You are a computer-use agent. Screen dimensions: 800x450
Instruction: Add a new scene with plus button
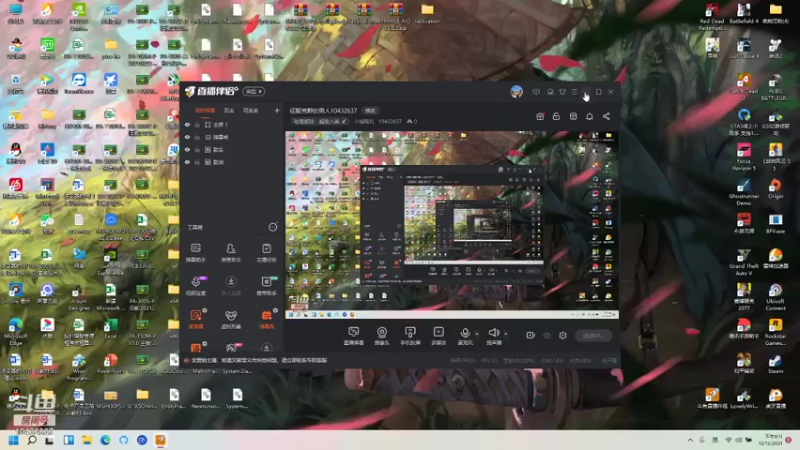(277, 110)
